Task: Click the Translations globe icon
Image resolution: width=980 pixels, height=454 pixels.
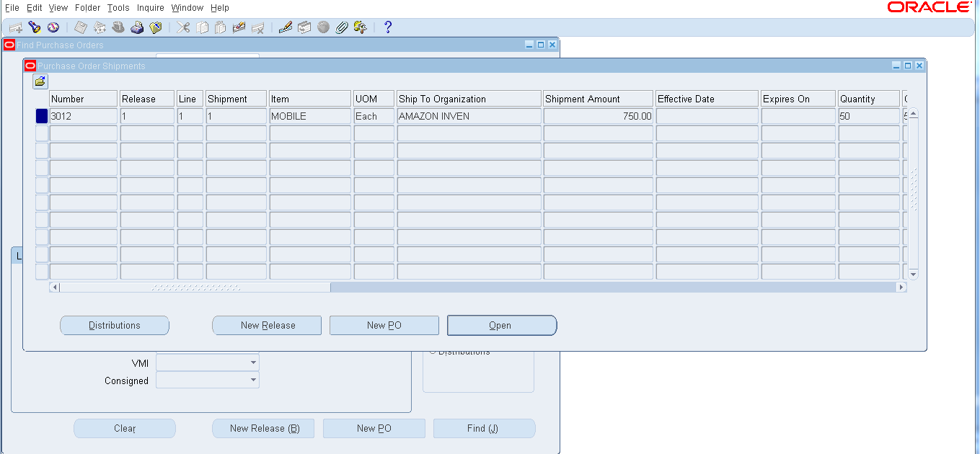Action: [323, 27]
